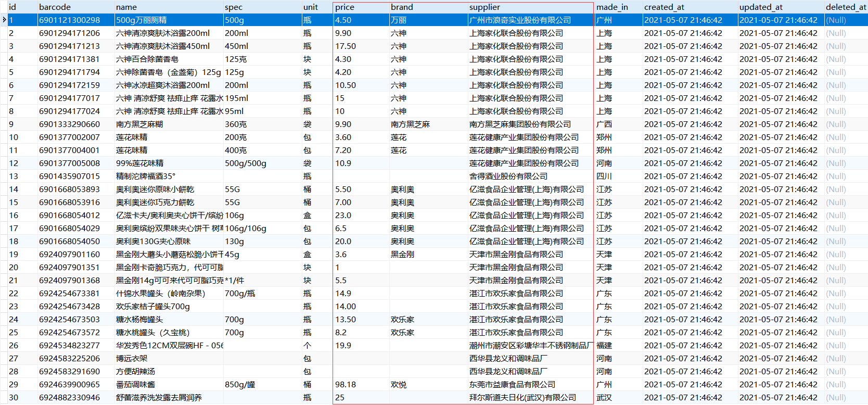Image resolution: width=868 pixels, height=405 pixels.
Task: Select made_in cell 广西
Action: [x=619, y=124]
